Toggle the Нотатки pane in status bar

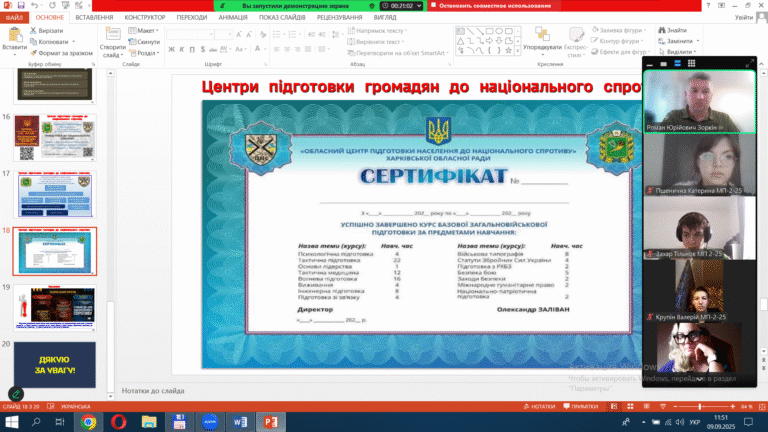click(540, 407)
